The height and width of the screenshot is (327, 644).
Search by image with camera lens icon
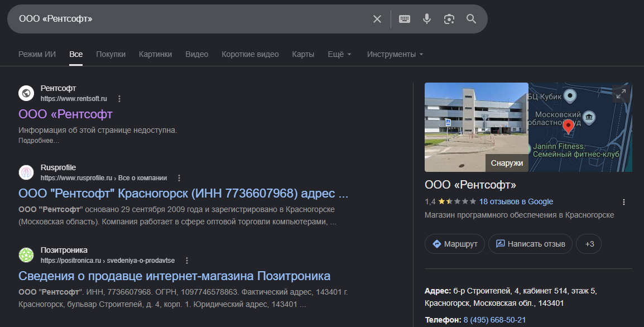[x=449, y=19]
